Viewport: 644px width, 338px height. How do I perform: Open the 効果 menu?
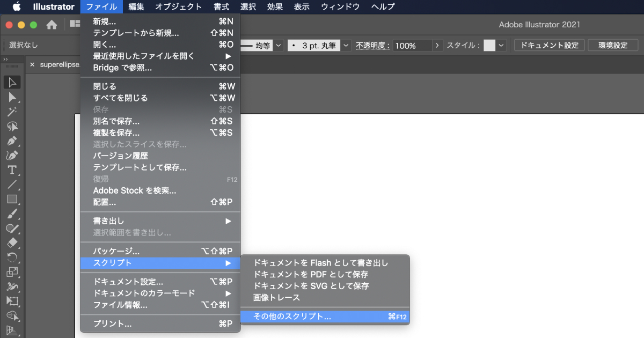coord(275,7)
